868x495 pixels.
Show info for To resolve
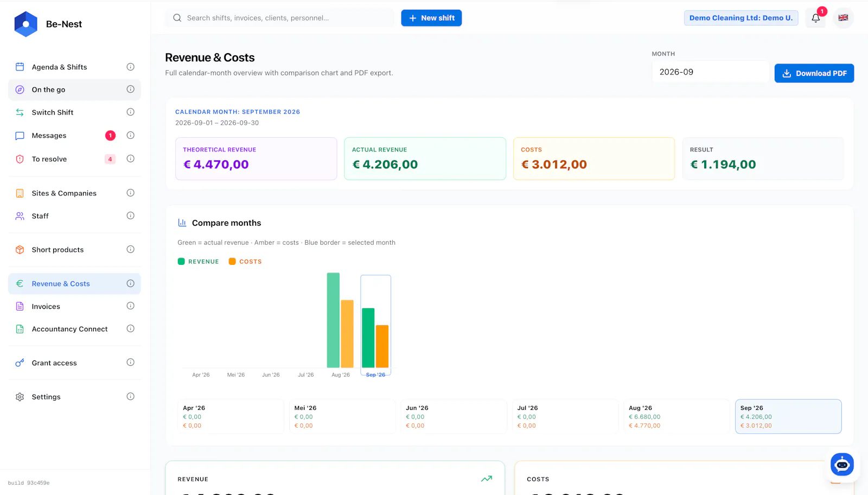pos(131,158)
